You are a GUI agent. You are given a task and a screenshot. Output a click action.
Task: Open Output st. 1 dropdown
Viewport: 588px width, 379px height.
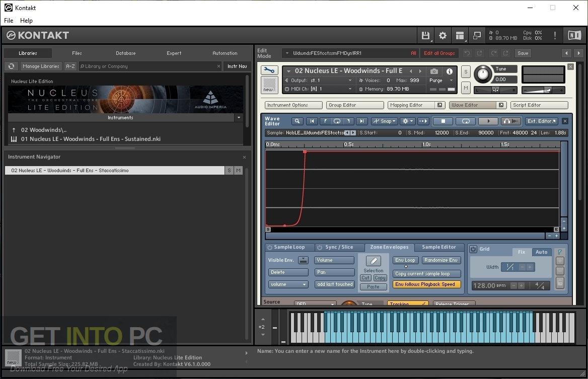point(350,81)
